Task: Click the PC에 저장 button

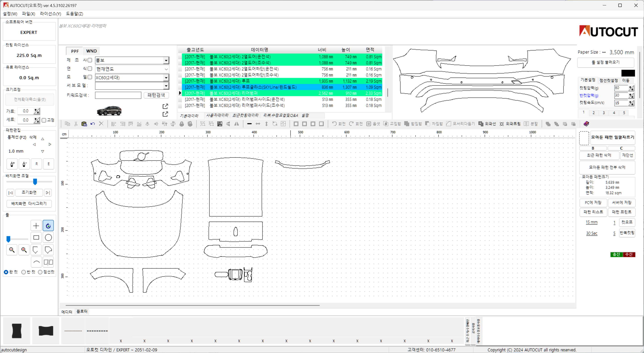Action: coord(593,203)
